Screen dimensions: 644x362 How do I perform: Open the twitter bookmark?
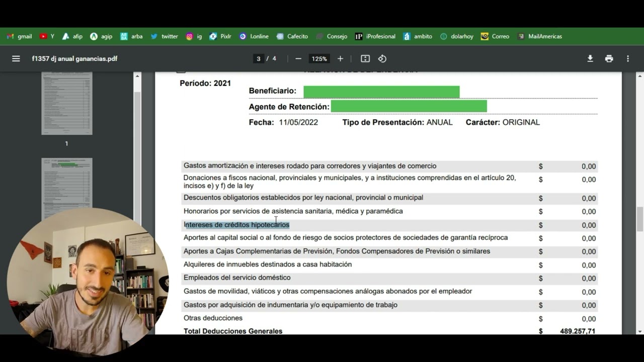(164, 36)
